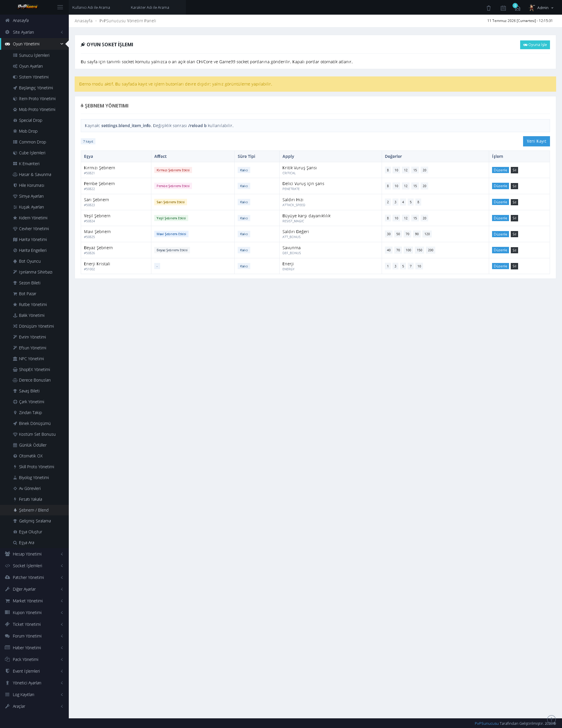Screen dimensions: 562x728
Task: Click the Dönüşüm Yönetimi shuffle icon
Action: coord(15,326)
